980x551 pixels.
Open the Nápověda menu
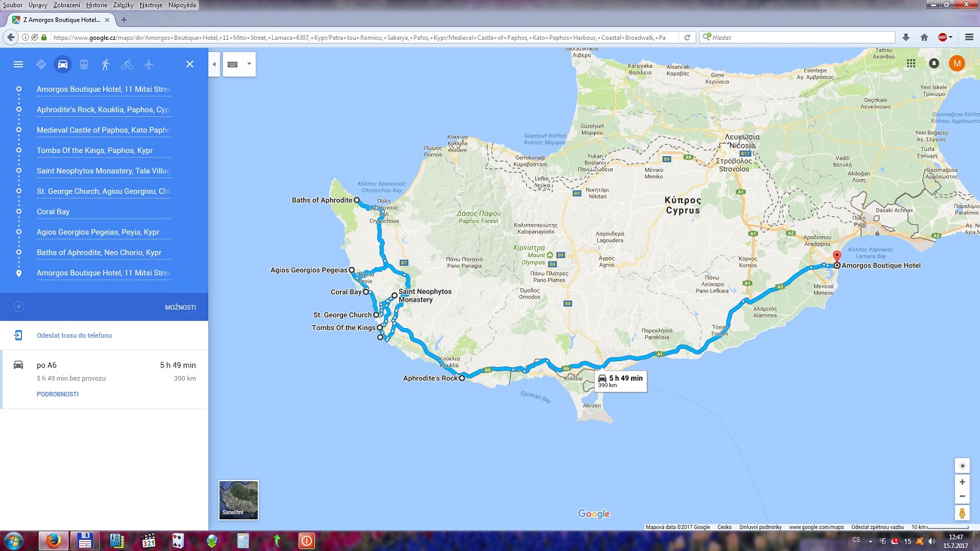click(x=182, y=5)
